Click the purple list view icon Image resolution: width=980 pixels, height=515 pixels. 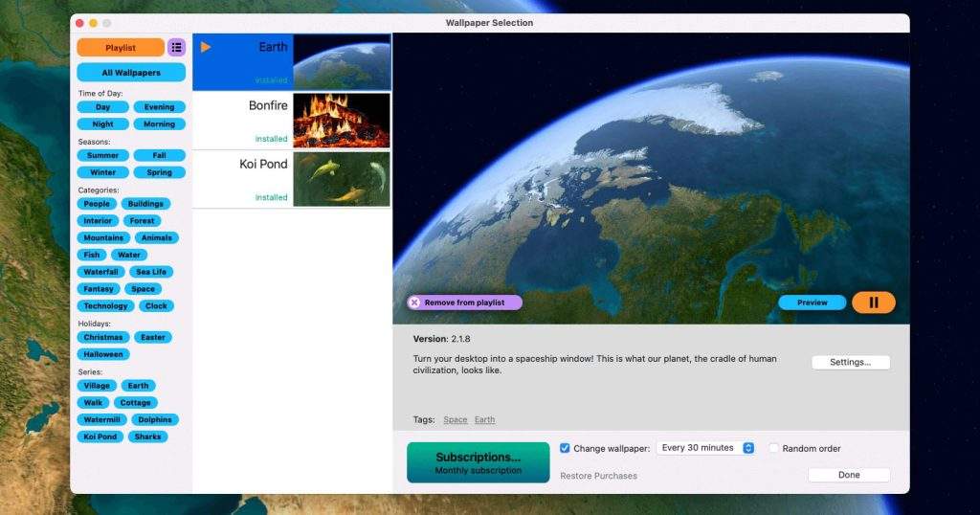click(176, 48)
